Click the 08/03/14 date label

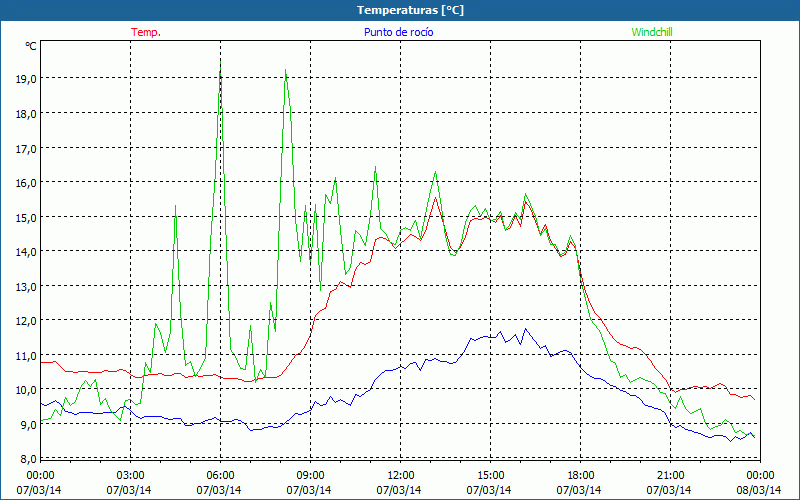759,490
